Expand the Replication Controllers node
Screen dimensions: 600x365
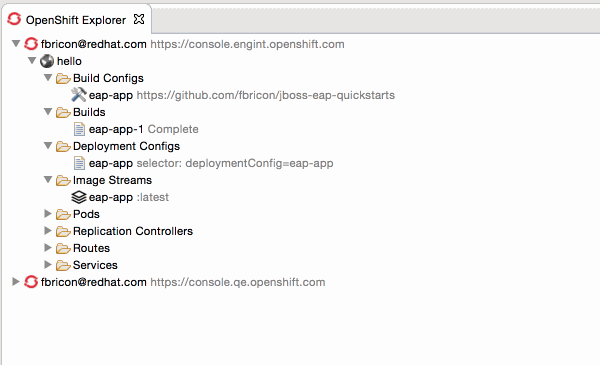pyautogui.click(x=48, y=230)
